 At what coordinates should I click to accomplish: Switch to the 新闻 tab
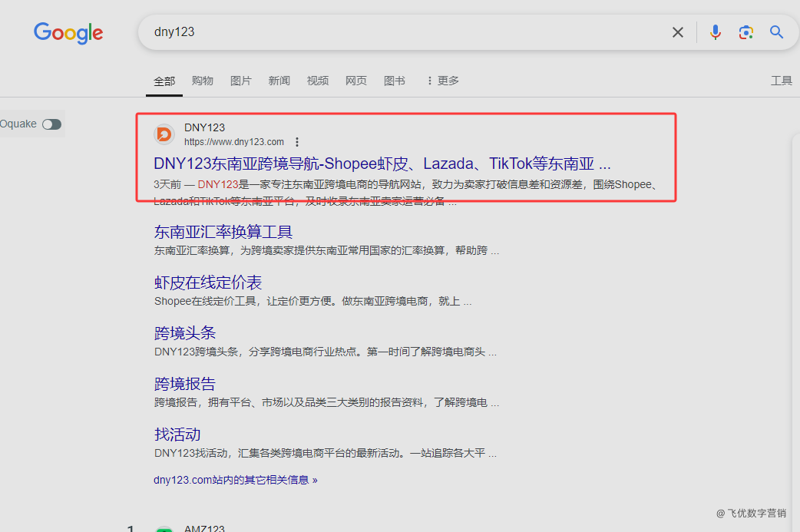pos(279,81)
